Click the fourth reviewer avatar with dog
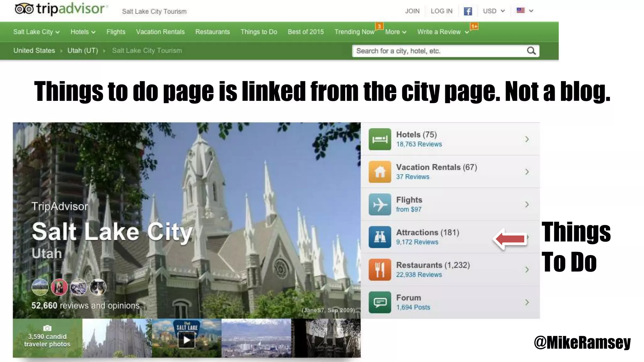 point(98,287)
